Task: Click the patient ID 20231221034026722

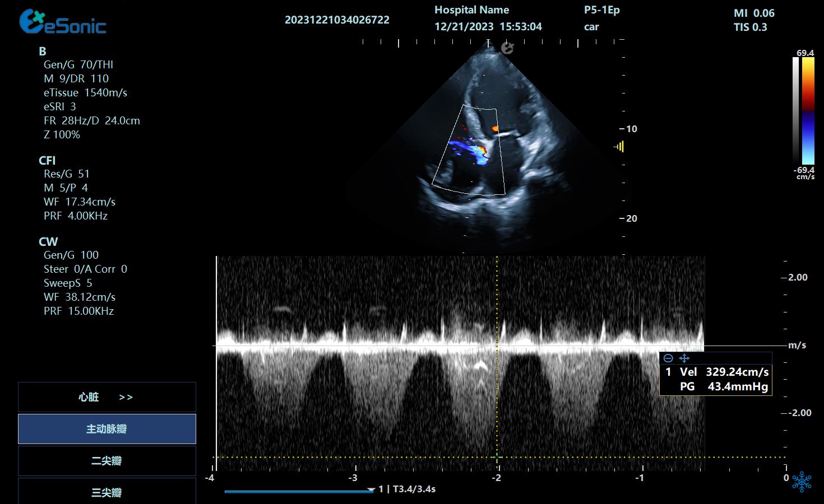Action: click(x=337, y=20)
